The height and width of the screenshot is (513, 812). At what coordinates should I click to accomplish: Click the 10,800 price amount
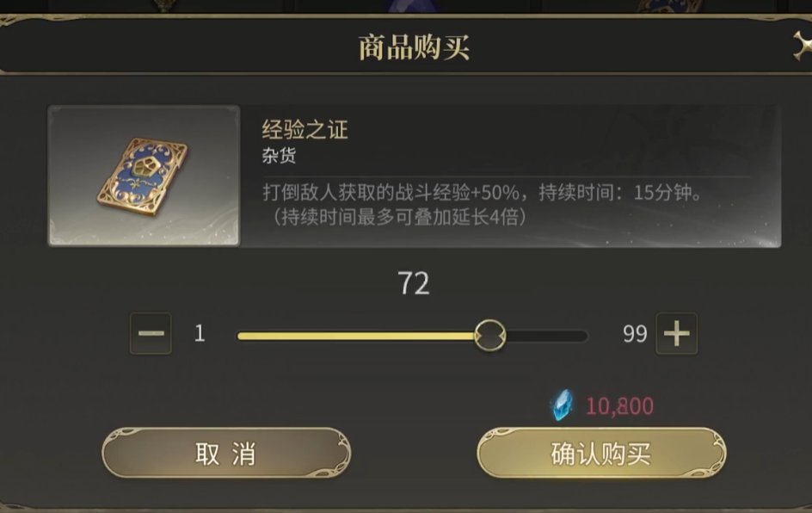(619, 406)
